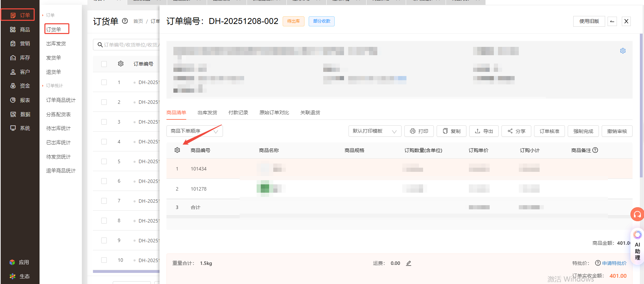
Task: Select 退货单 in the submenu
Action: [x=53, y=72]
